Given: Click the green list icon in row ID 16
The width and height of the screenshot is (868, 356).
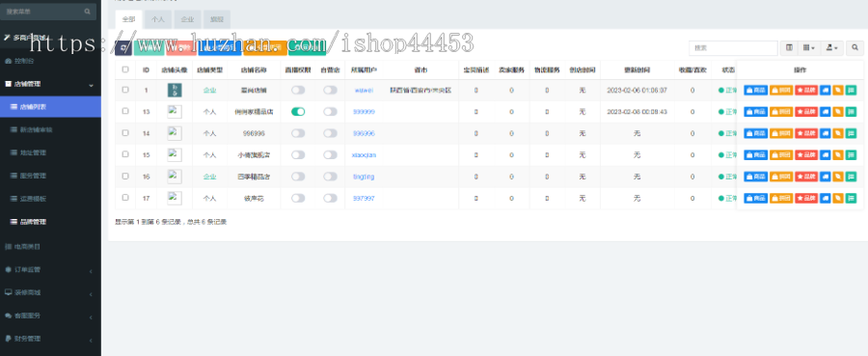Looking at the screenshot, I should [851, 177].
